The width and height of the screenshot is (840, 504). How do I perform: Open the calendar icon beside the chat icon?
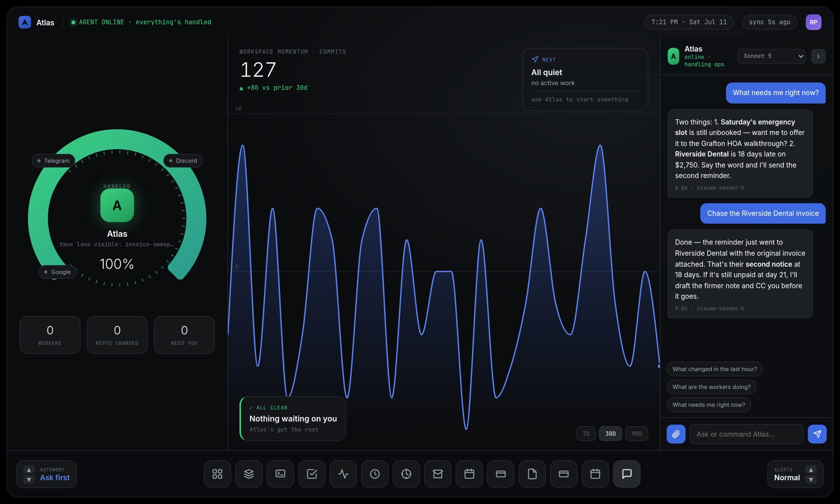(x=595, y=474)
